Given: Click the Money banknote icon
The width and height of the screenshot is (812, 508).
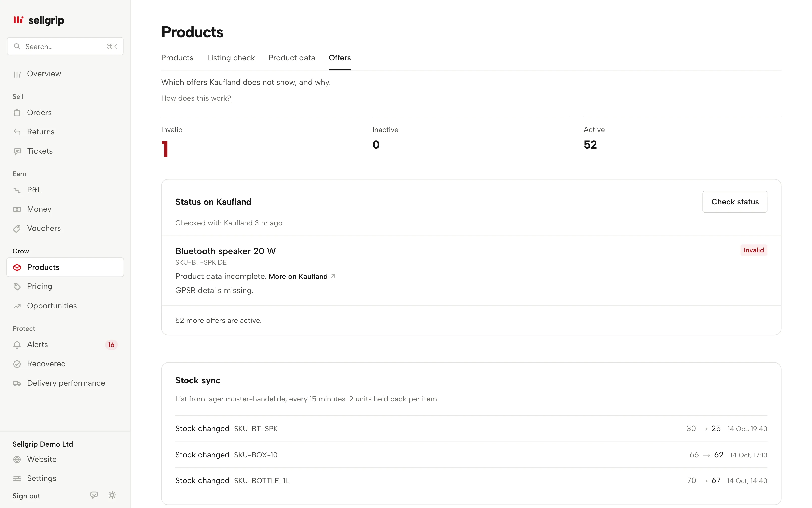Looking at the screenshot, I should [17, 209].
